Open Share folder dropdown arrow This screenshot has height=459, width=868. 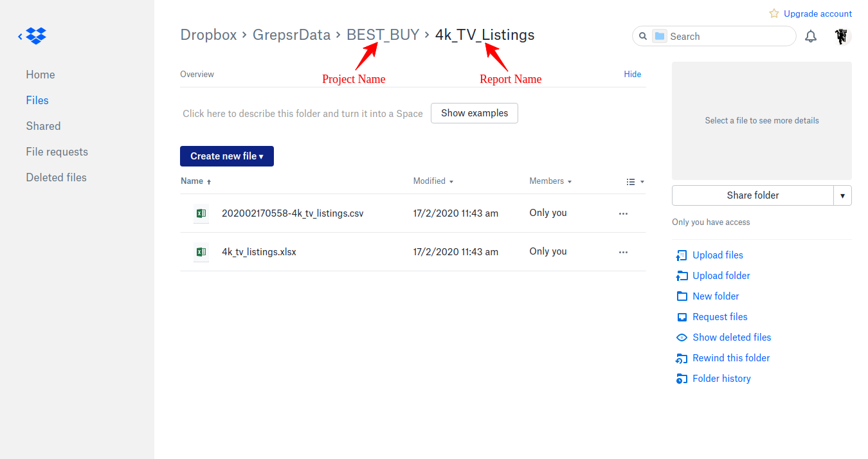point(842,195)
